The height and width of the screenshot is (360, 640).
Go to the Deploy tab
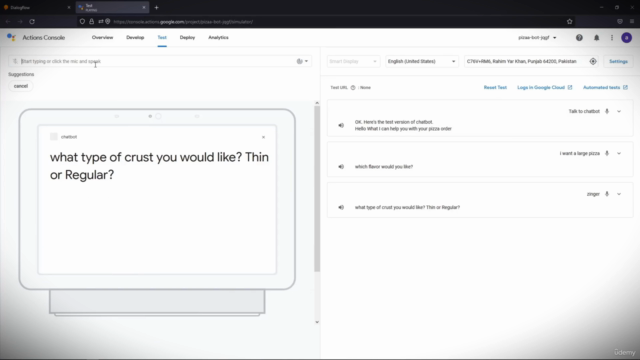click(x=187, y=38)
